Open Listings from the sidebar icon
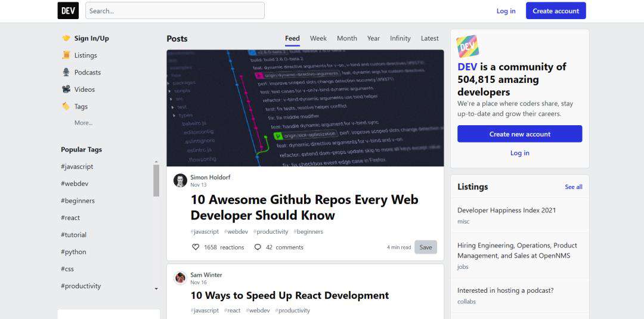Image resolution: width=644 pixels, height=319 pixels. (x=66, y=55)
